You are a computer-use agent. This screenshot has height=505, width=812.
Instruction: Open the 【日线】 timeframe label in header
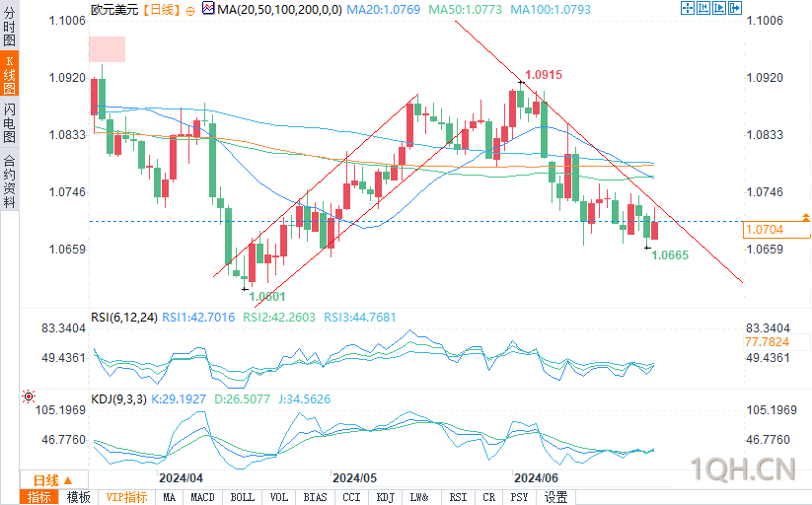click(162, 9)
